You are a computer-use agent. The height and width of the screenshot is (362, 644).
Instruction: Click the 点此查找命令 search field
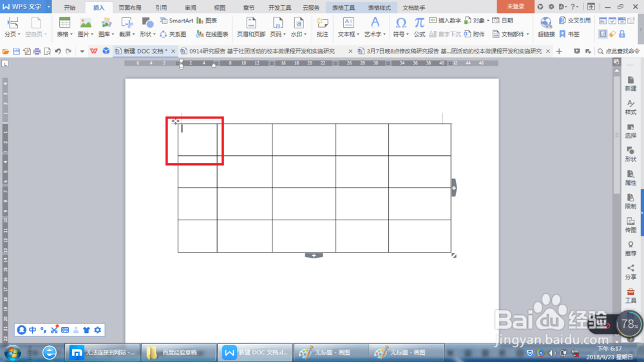(618, 52)
